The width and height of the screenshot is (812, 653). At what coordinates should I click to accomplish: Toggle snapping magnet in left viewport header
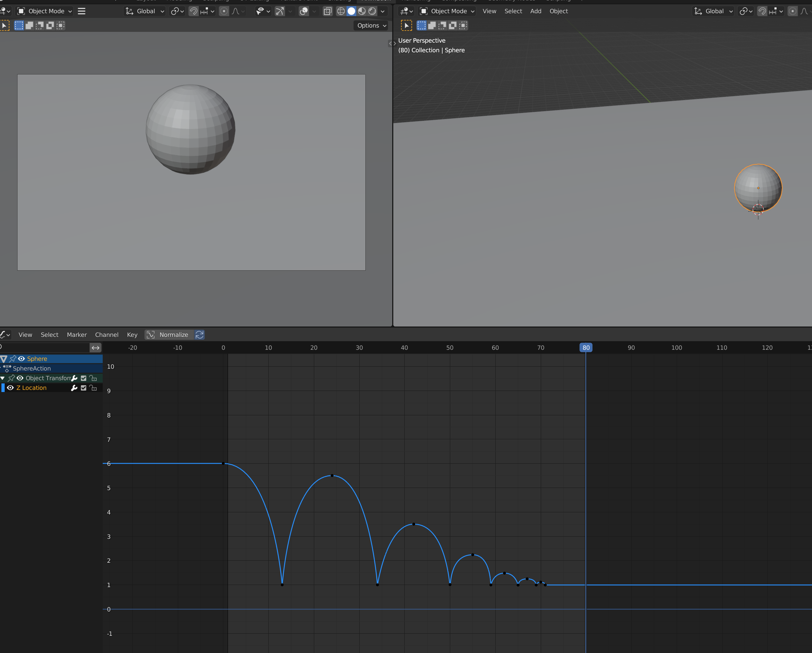click(x=194, y=11)
